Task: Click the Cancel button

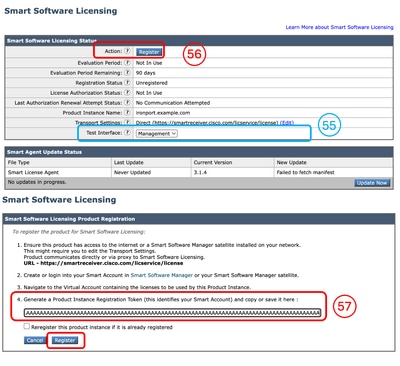Action: click(x=35, y=340)
